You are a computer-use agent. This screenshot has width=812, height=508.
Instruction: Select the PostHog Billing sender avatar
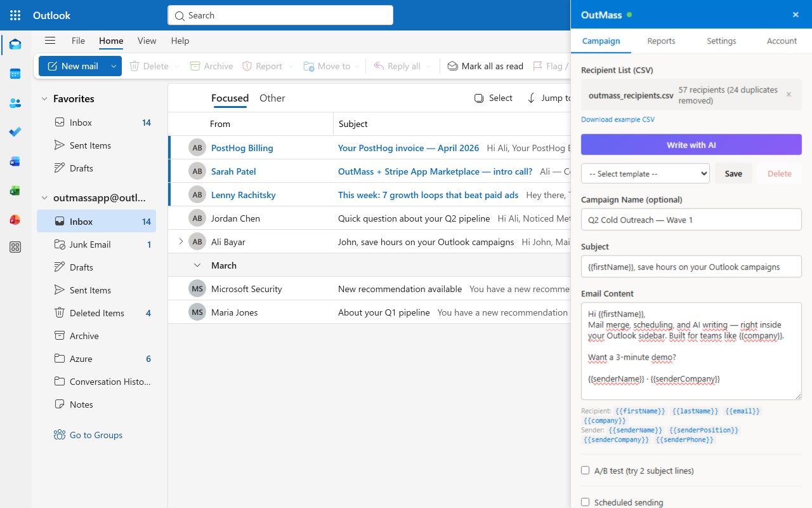(x=197, y=148)
